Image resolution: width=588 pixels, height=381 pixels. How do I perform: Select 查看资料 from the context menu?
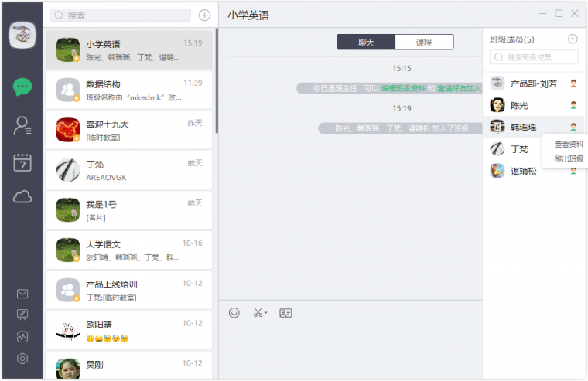[x=569, y=145]
